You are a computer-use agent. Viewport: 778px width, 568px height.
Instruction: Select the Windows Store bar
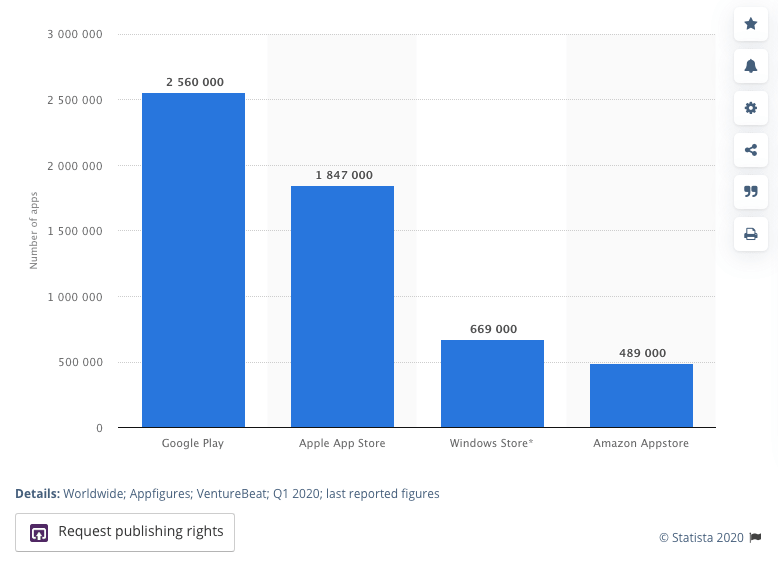pyautogui.click(x=492, y=383)
